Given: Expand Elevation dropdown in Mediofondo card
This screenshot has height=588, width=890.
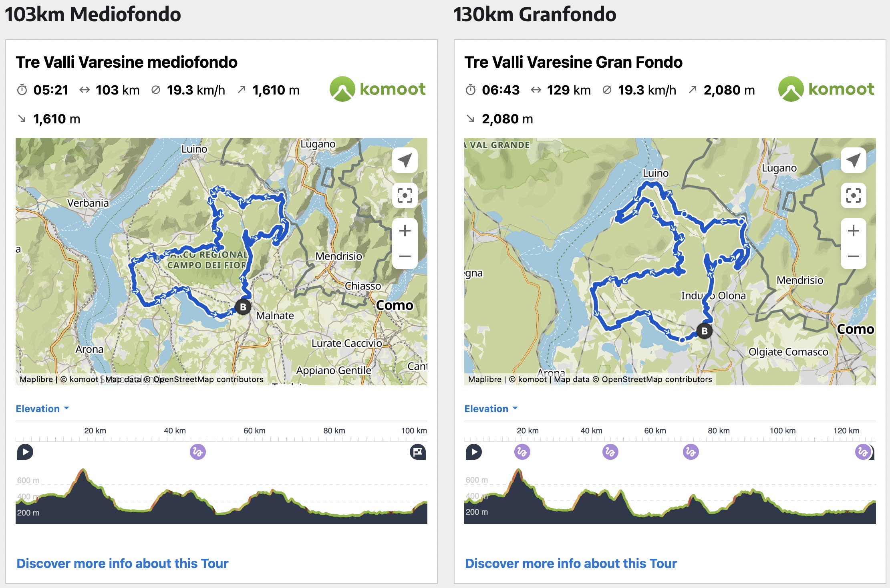Looking at the screenshot, I should pos(42,409).
